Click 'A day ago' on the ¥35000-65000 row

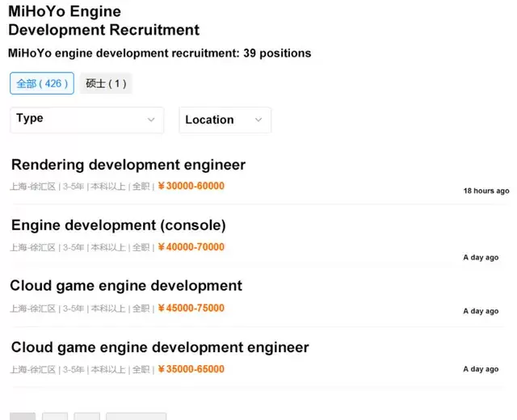tap(481, 369)
